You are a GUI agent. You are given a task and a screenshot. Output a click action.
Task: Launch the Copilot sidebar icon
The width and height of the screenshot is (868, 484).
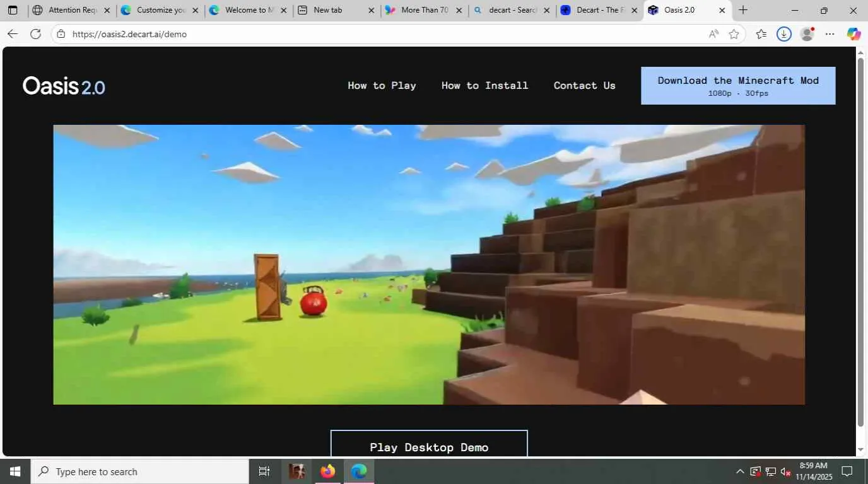pos(853,34)
